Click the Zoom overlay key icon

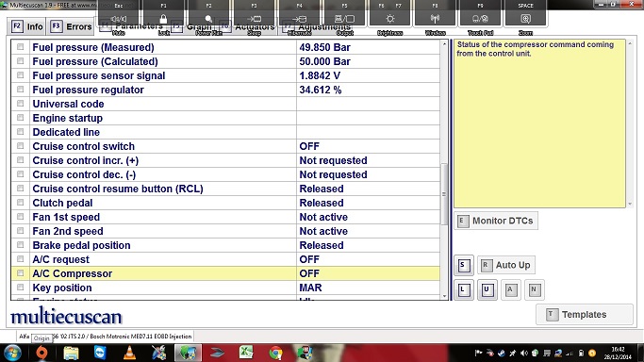coord(525,19)
